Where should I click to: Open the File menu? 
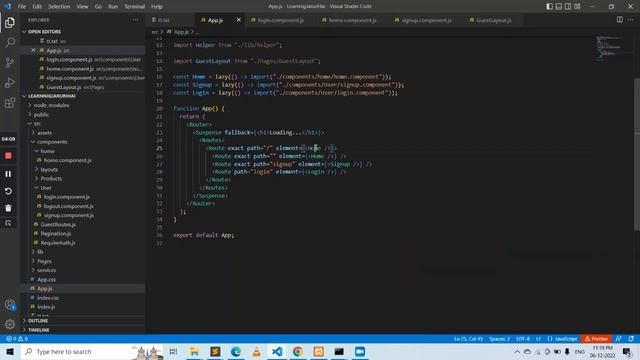pyautogui.click(x=22, y=7)
